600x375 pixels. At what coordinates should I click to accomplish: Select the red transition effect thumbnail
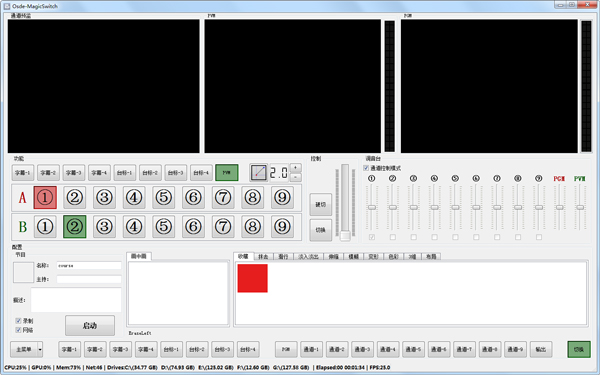(x=253, y=278)
